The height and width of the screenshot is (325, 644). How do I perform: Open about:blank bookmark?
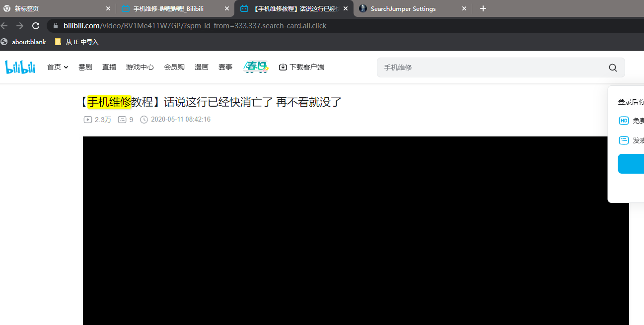(x=23, y=42)
